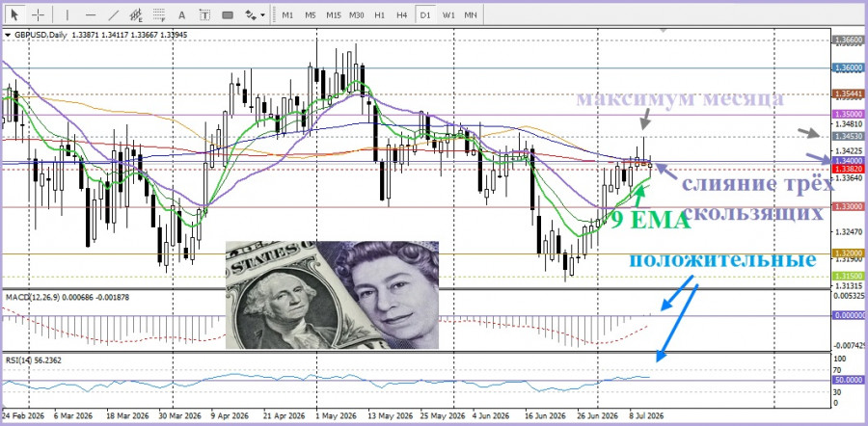
Task: Select the cursor arrow tool
Action: [15, 14]
